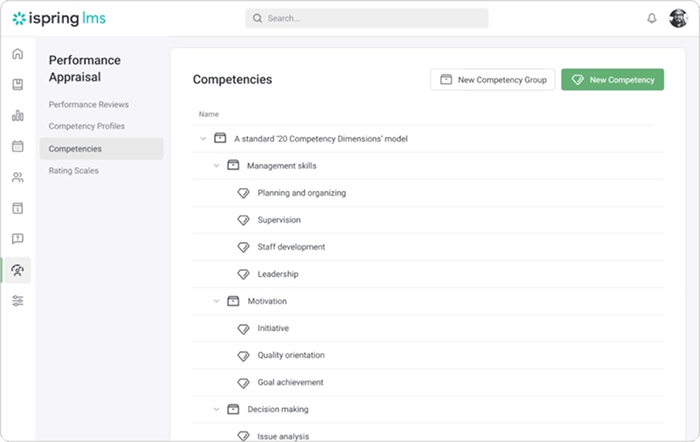Open the Planning and organizing competency

pos(302,193)
